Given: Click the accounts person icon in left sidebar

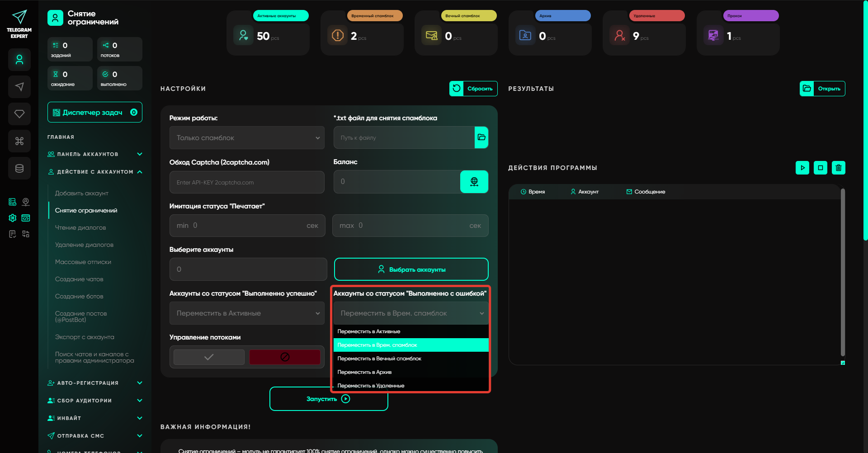Looking at the screenshot, I should (19, 60).
